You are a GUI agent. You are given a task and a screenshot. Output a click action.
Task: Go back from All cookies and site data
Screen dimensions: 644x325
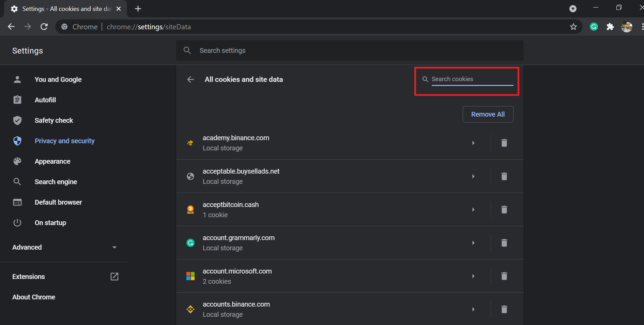click(190, 79)
